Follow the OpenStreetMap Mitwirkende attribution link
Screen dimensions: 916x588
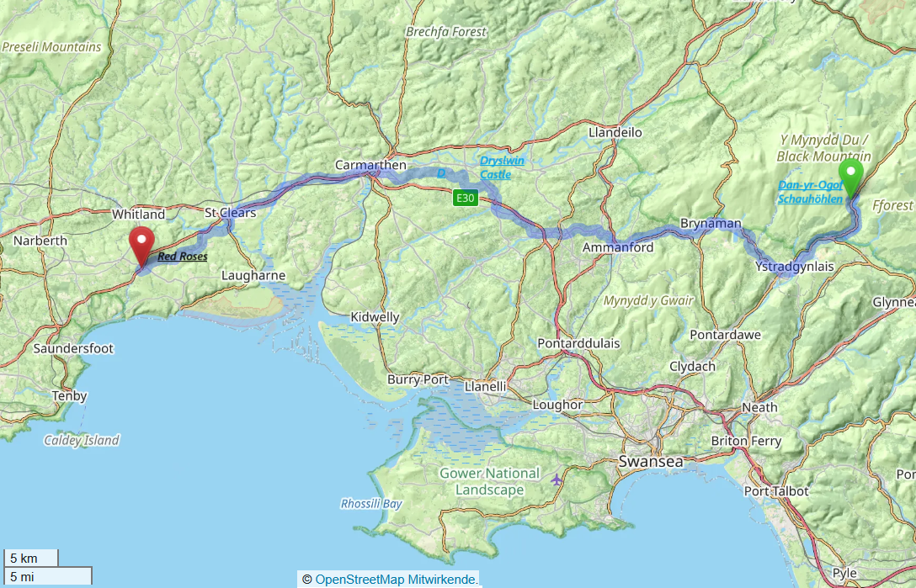point(396,580)
